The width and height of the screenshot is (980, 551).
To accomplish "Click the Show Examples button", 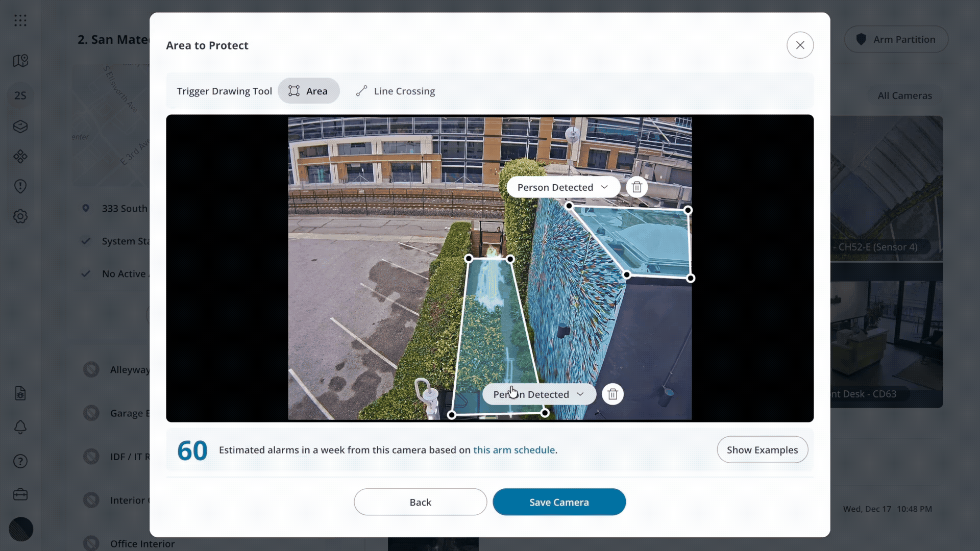I will click(x=762, y=449).
